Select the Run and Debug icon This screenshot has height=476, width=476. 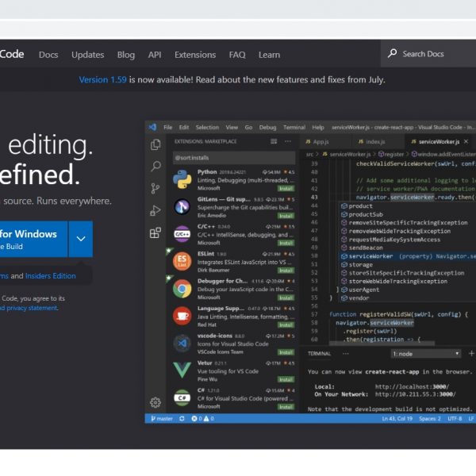click(155, 210)
